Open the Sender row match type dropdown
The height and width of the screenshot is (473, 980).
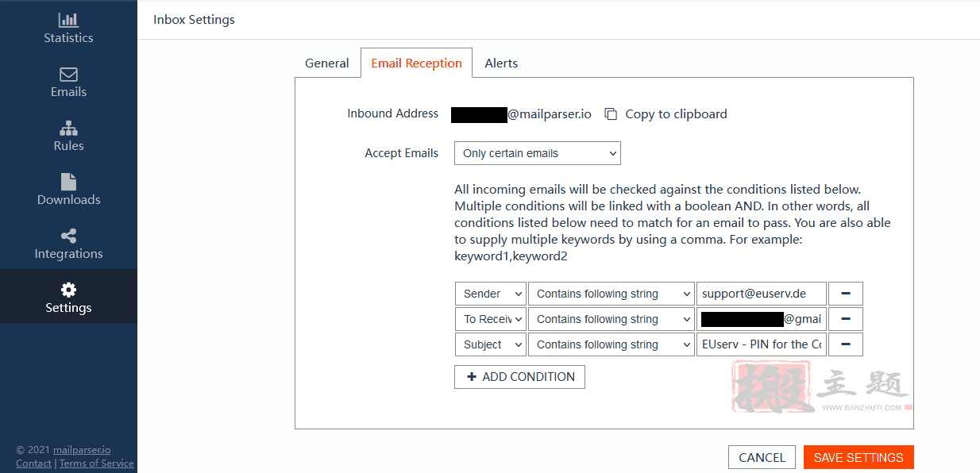tap(612, 294)
